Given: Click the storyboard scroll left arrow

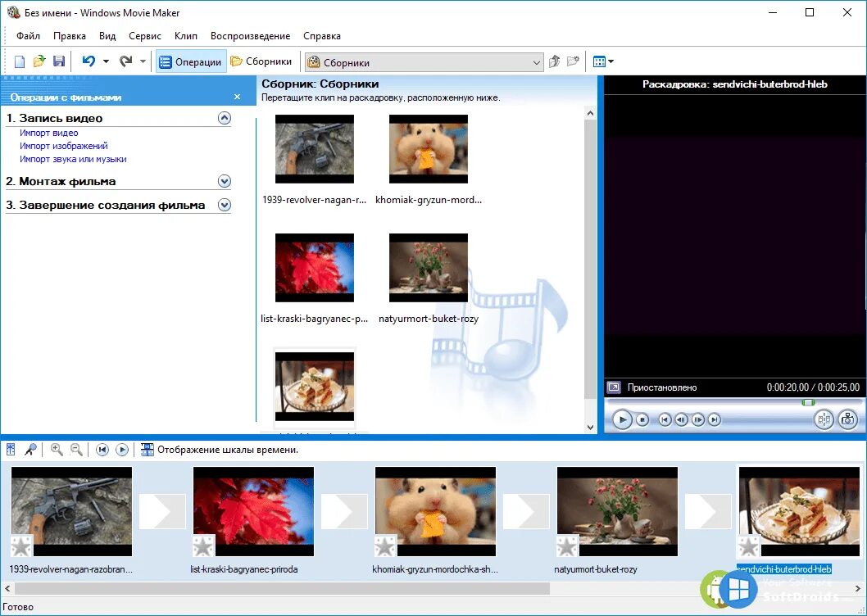Looking at the screenshot, I should point(7,588).
